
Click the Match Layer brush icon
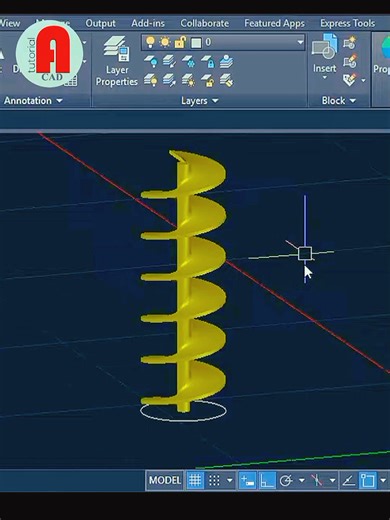click(227, 80)
